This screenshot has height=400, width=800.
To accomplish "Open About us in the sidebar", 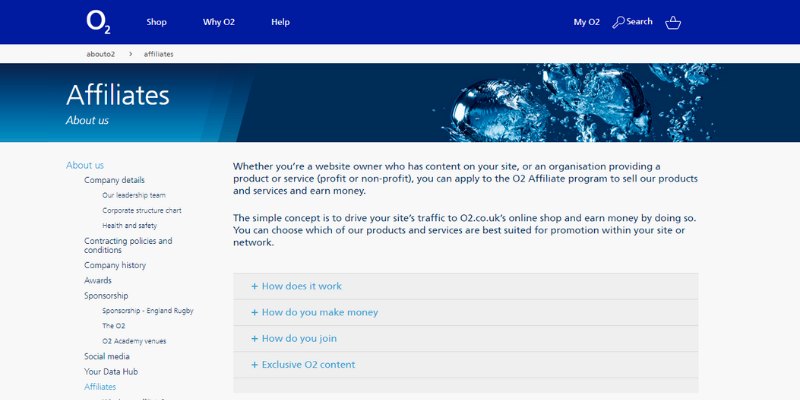I will tap(85, 165).
